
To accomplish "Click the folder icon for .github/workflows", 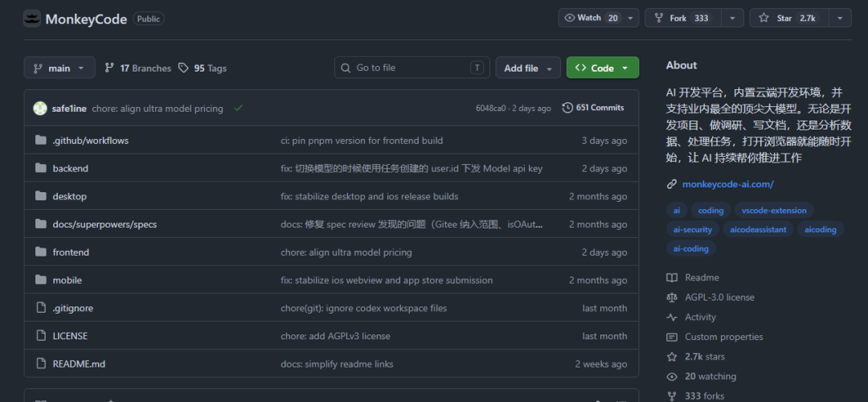I will click(40, 140).
